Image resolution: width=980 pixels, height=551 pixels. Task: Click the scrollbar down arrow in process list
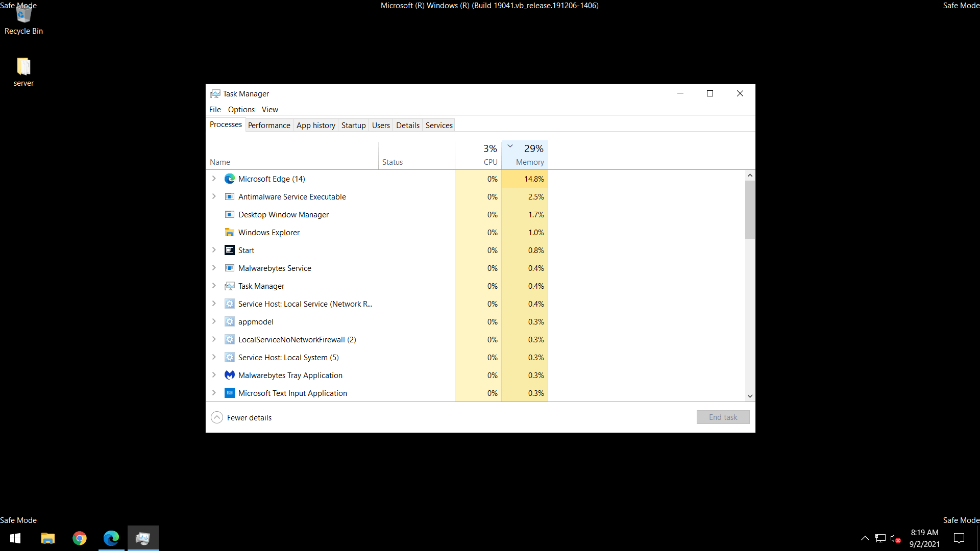click(x=750, y=396)
